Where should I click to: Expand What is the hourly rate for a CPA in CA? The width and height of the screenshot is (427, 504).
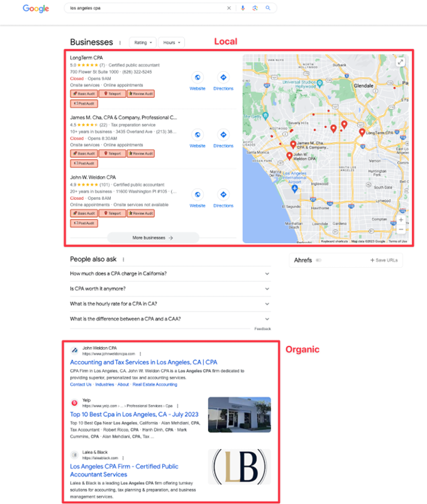click(x=170, y=304)
